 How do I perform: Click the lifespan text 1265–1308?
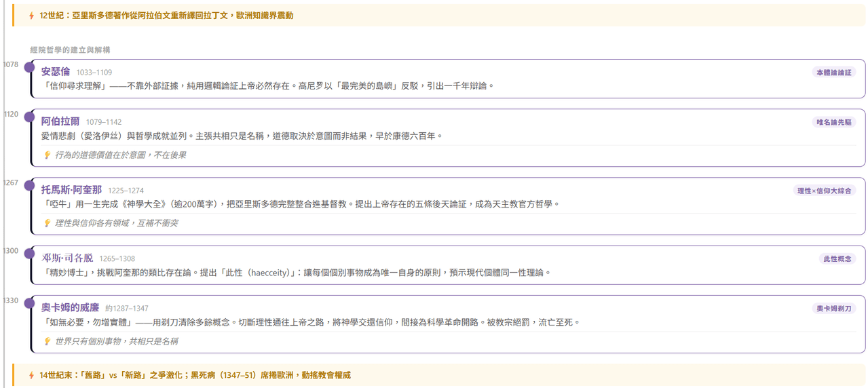tap(117, 259)
